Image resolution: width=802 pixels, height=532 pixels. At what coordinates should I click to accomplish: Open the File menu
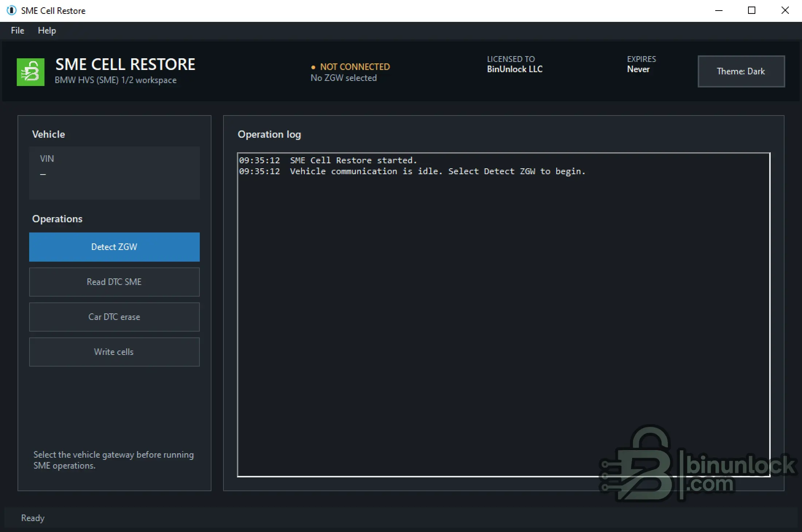[17, 31]
